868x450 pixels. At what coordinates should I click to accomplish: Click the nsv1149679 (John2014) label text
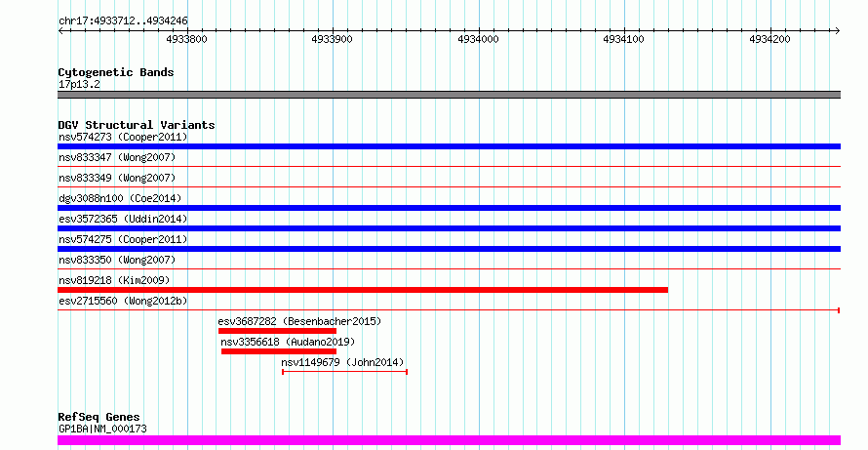pyautogui.click(x=342, y=362)
